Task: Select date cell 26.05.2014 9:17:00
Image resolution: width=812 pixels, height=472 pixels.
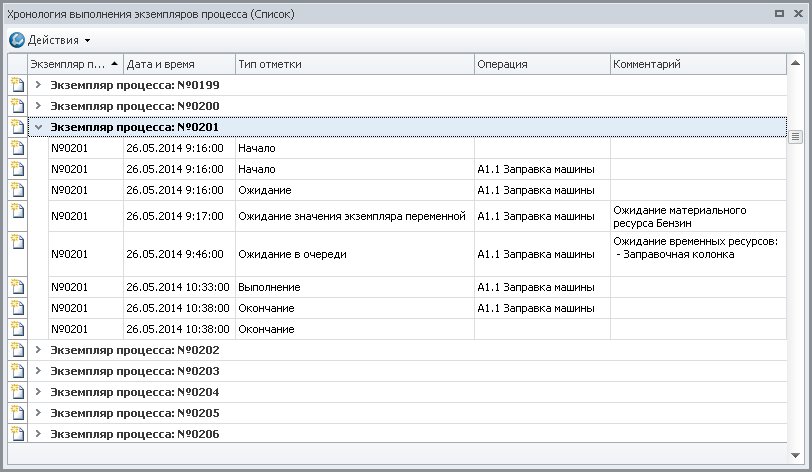Action: point(179,216)
